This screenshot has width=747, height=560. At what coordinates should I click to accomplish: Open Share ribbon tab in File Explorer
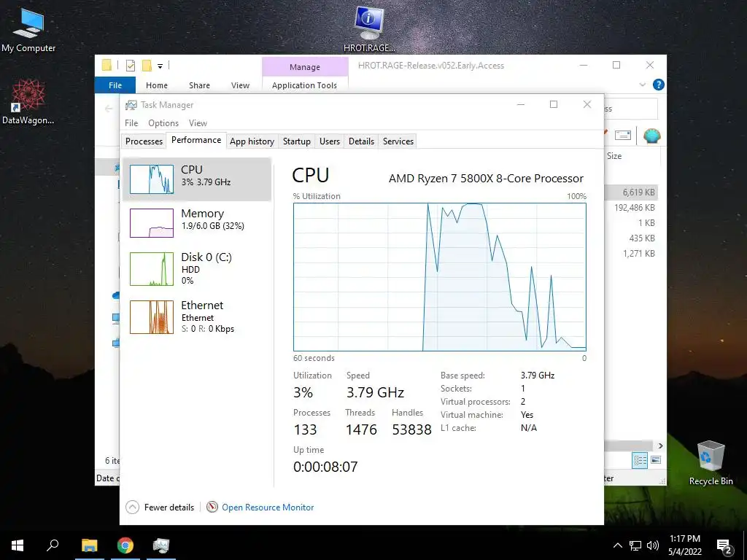click(x=199, y=85)
